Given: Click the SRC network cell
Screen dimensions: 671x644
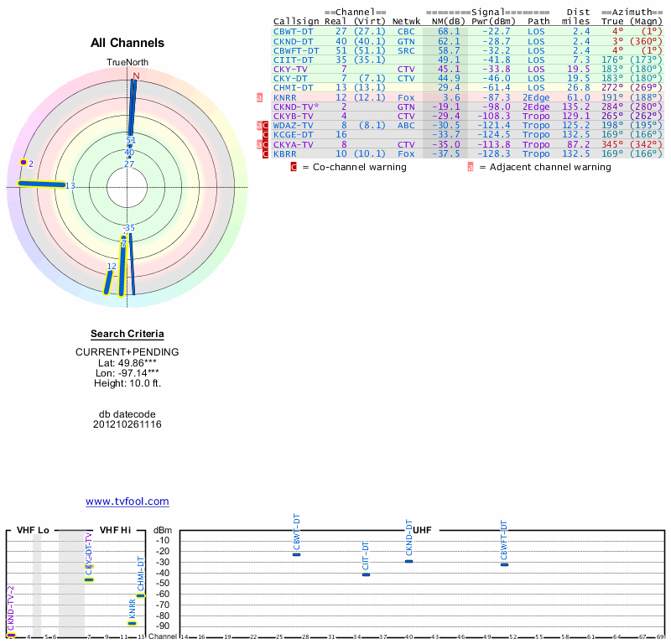Looking at the screenshot, I should click(x=406, y=50).
